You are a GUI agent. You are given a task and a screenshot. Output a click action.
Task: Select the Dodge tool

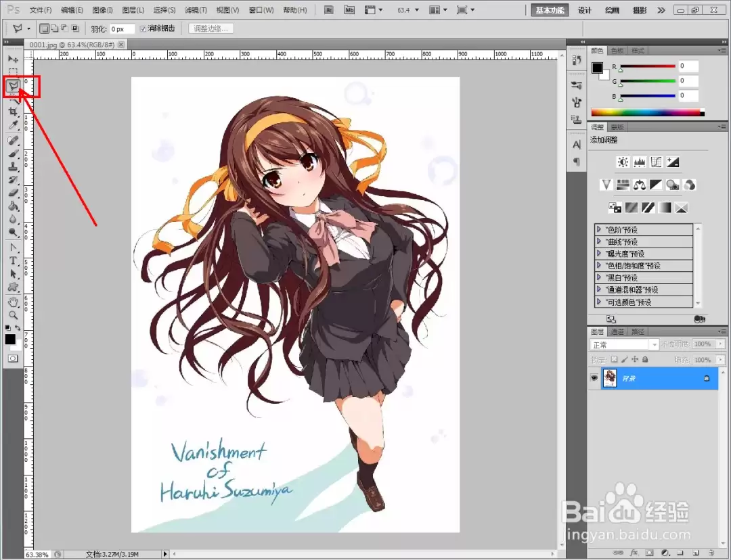[x=13, y=231]
